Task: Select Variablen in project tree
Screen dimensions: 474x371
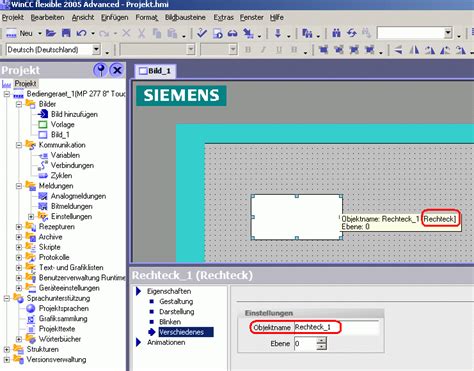Action: point(65,155)
